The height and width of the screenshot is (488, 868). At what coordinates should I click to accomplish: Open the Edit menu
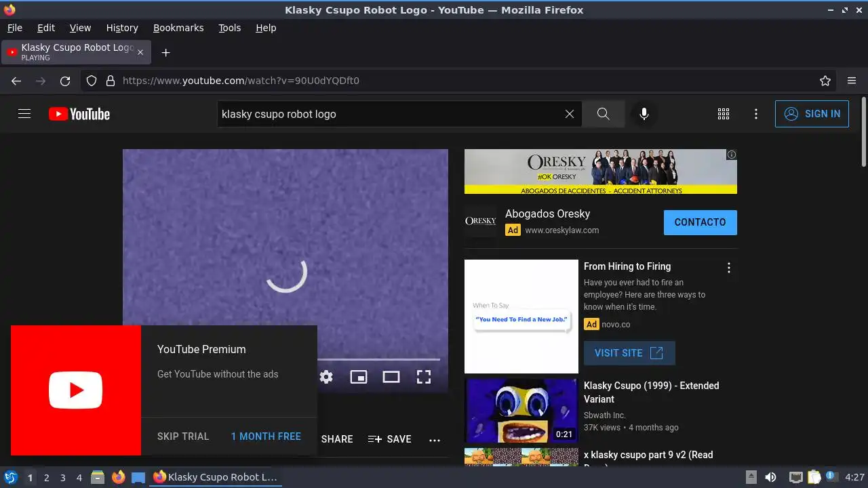tap(46, 28)
